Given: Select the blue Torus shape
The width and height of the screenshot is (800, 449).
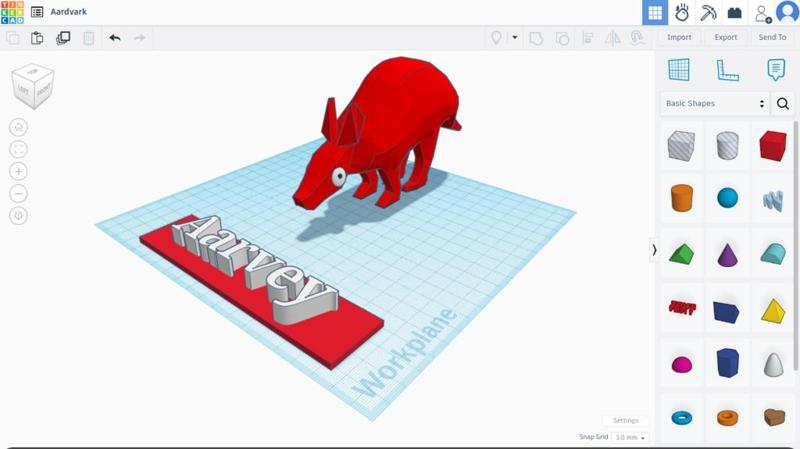Looking at the screenshot, I should coord(682,418).
